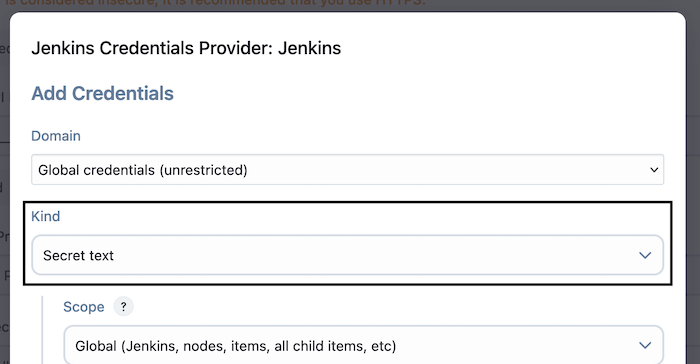The image size is (700, 364).
Task: Click the Scope field label
Action: coord(83,307)
